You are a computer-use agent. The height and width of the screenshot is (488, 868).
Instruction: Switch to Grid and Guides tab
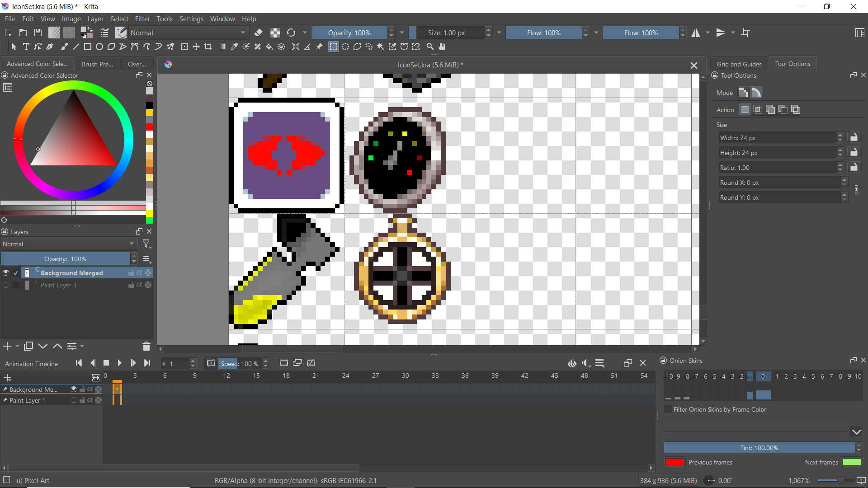point(739,64)
